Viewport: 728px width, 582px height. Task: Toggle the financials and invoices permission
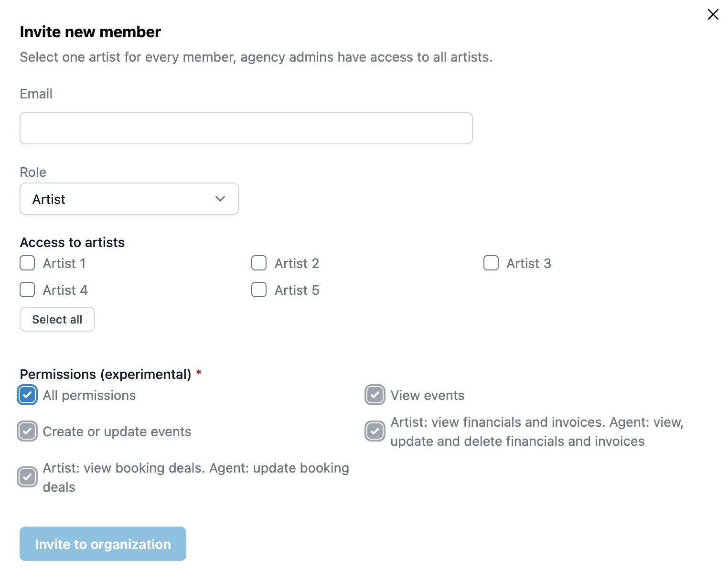pos(375,431)
